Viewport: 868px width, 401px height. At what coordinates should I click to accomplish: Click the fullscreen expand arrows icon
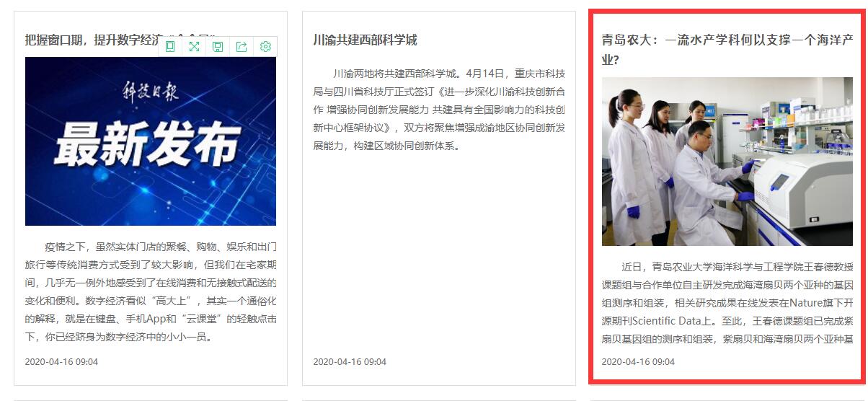[x=194, y=47]
